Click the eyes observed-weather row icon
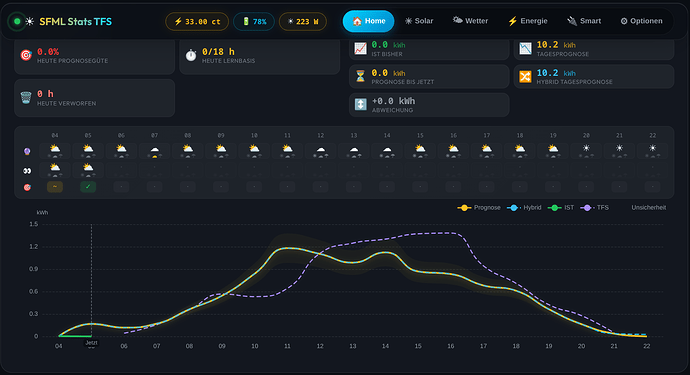Image resolution: width=690 pixels, height=375 pixels. (x=27, y=170)
